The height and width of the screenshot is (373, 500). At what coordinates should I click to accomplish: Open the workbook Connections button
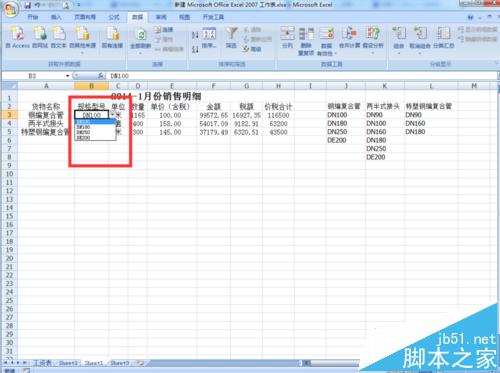pyautogui.click(x=164, y=30)
